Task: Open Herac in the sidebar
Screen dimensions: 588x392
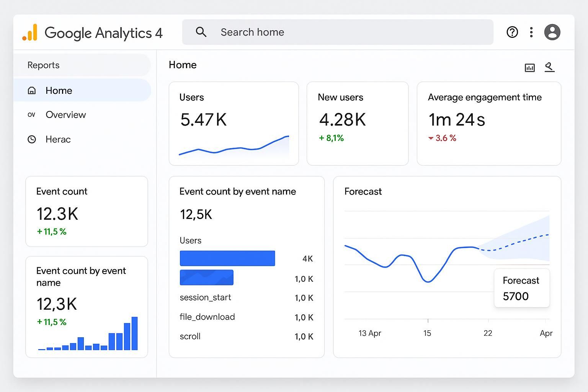Action: 82,139
